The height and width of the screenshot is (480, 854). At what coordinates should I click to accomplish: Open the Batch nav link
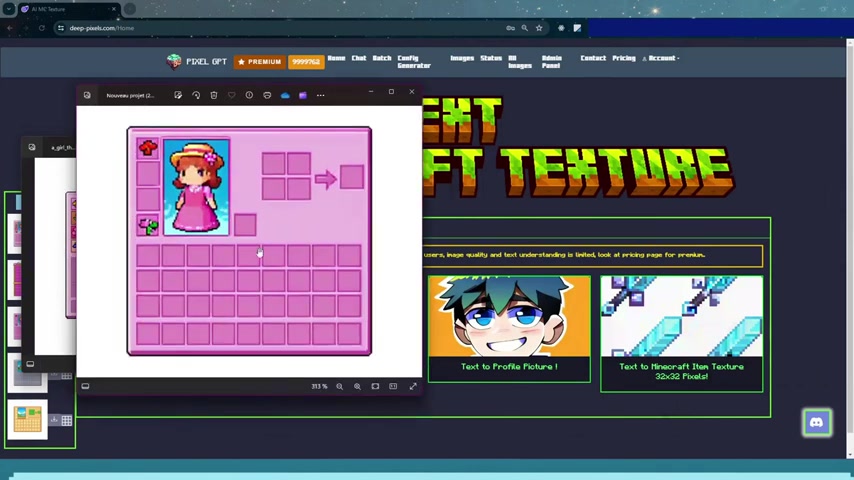coord(382,58)
